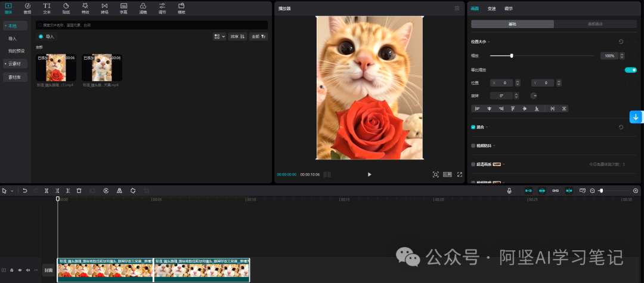Expand the 云素材 cloud materials item
Screen dimensions: 644x283
pos(6,64)
